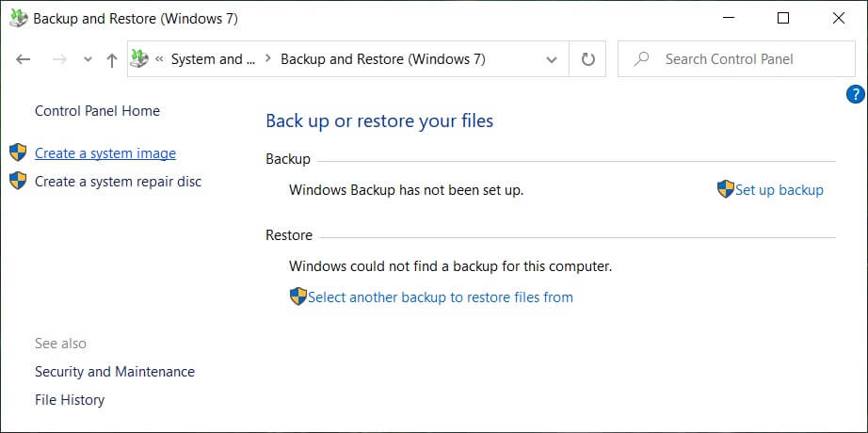Open help via blue question mark icon
This screenshot has height=433, width=868.
[x=855, y=95]
